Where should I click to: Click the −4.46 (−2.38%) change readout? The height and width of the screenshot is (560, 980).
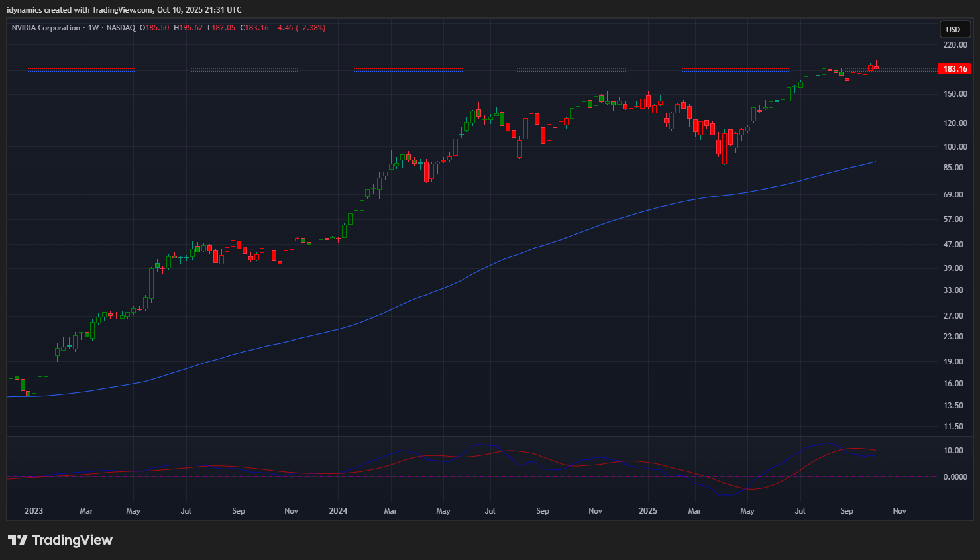[x=300, y=28]
